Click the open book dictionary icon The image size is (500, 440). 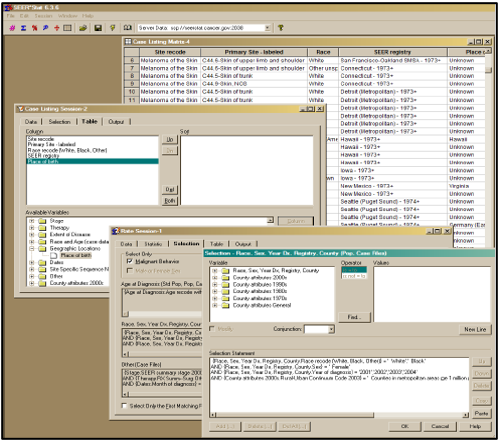[x=127, y=28]
